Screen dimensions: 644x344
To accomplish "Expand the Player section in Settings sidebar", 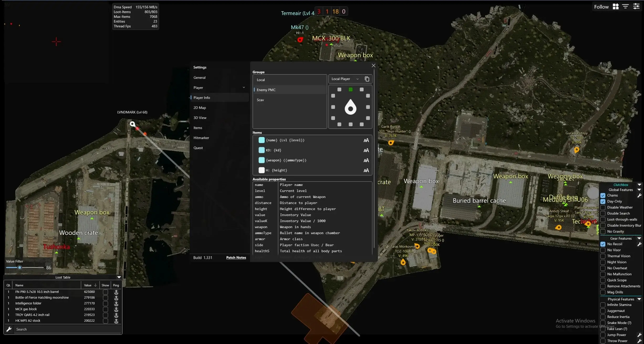I will pyautogui.click(x=198, y=88).
